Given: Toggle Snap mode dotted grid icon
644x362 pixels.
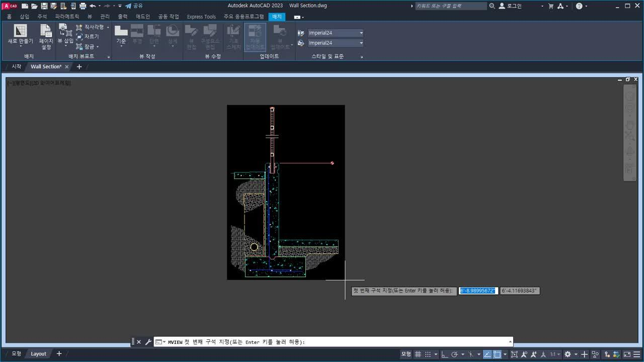Looking at the screenshot, I should [x=428, y=354].
